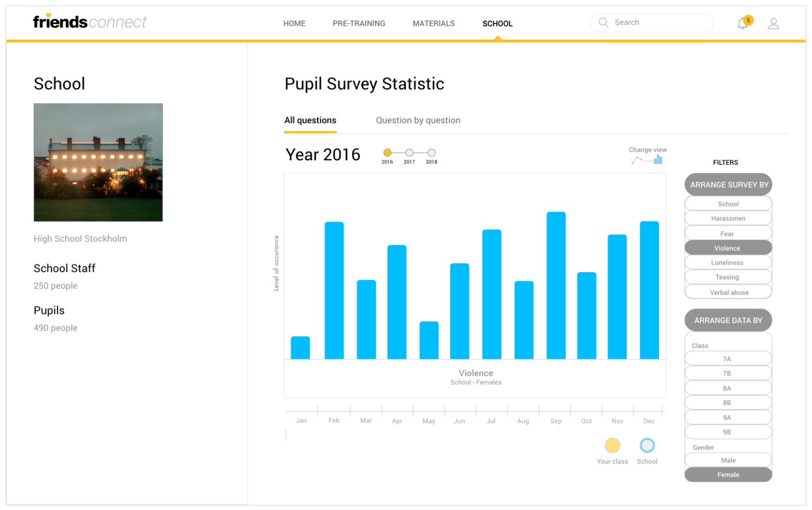
Task: Switch to line chart view icon
Action: (637, 160)
